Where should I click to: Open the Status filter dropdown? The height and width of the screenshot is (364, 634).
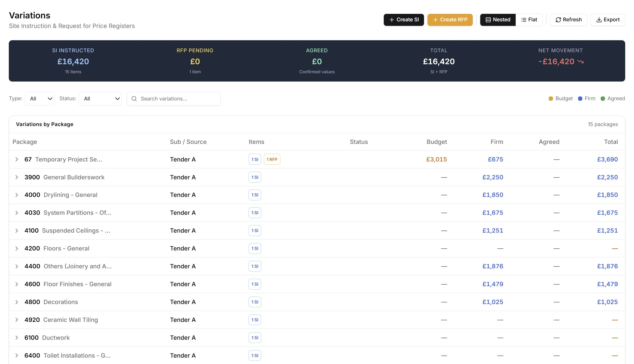(x=100, y=99)
